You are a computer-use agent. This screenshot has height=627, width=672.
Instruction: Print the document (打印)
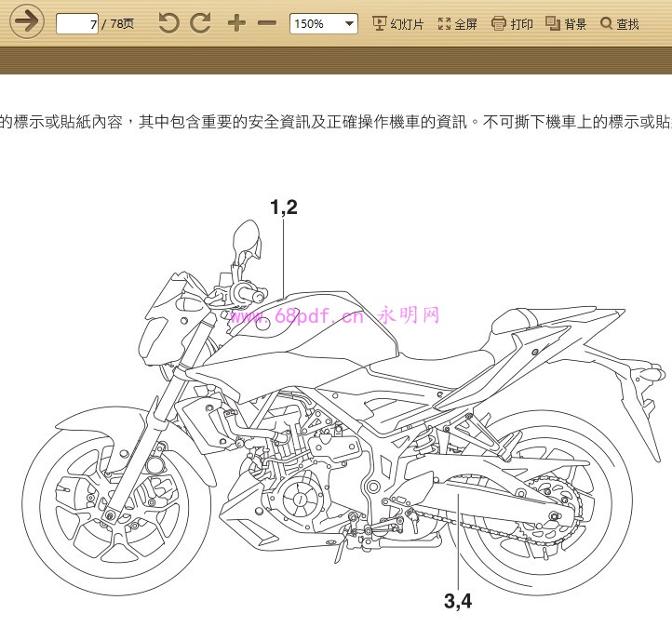[512, 23]
